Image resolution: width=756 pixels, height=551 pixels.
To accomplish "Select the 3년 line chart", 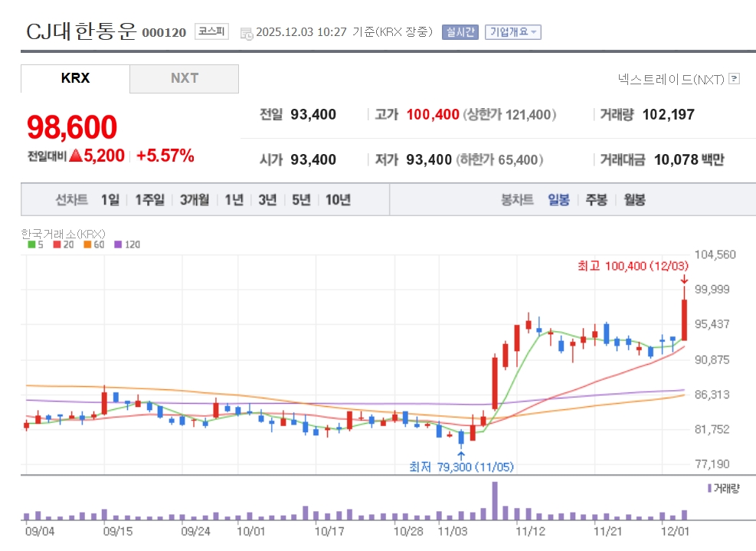I will (x=267, y=199).
